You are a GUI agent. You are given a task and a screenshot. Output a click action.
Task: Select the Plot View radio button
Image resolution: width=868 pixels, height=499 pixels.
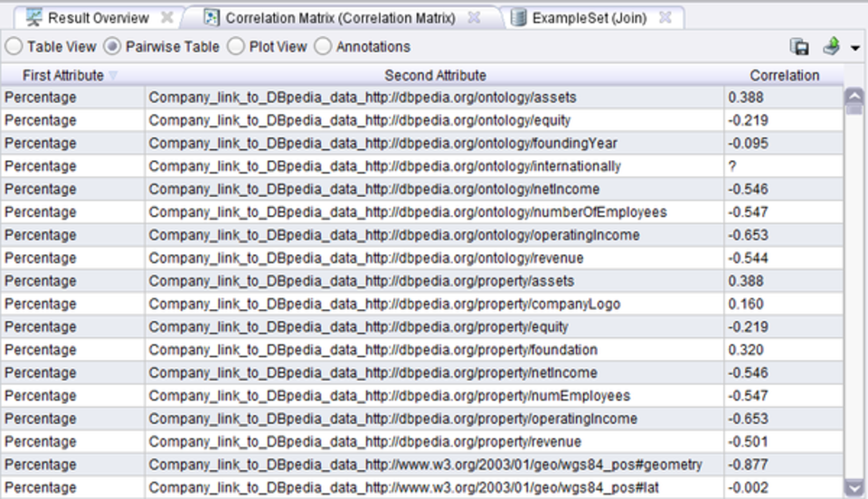236,46
